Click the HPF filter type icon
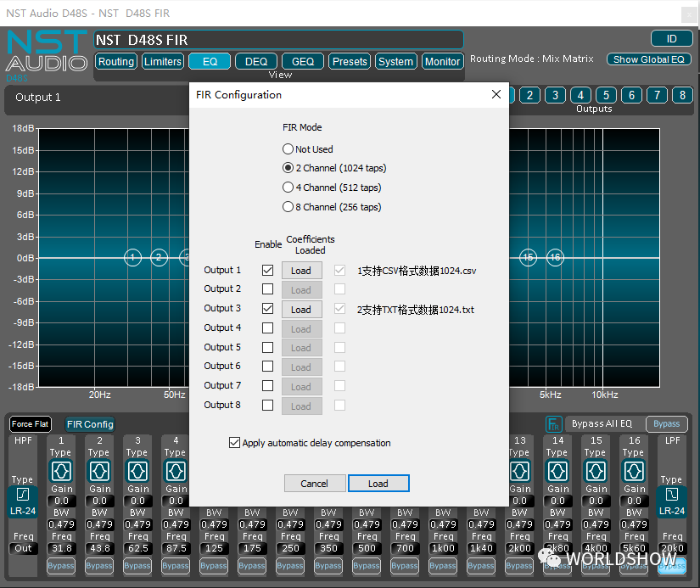 (x=23, y=494)
